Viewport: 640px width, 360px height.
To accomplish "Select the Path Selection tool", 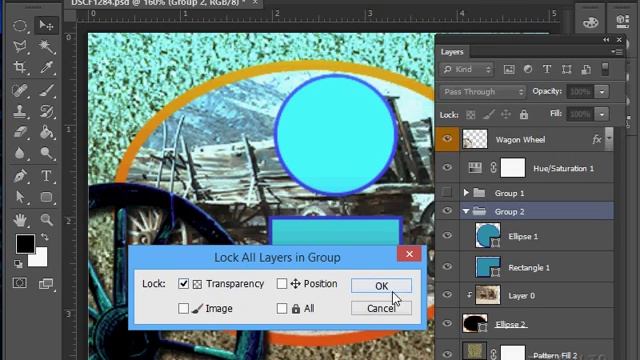I will 20,197.
